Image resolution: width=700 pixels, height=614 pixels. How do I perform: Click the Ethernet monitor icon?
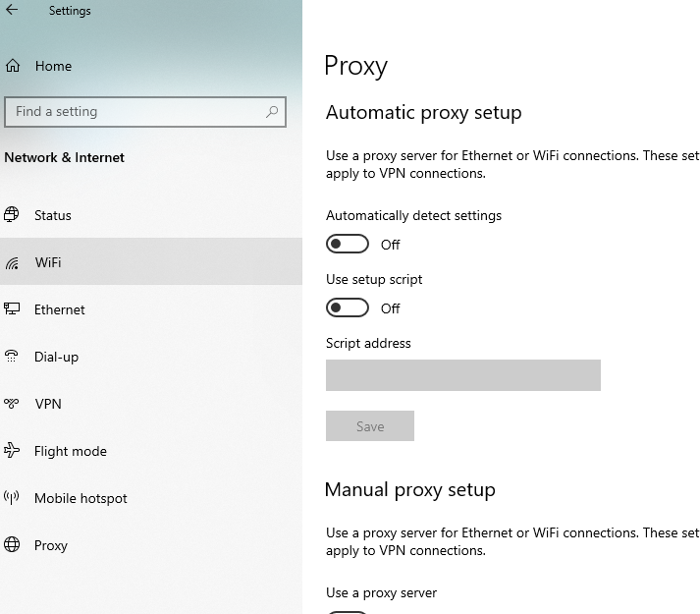[x=12, y=309]
